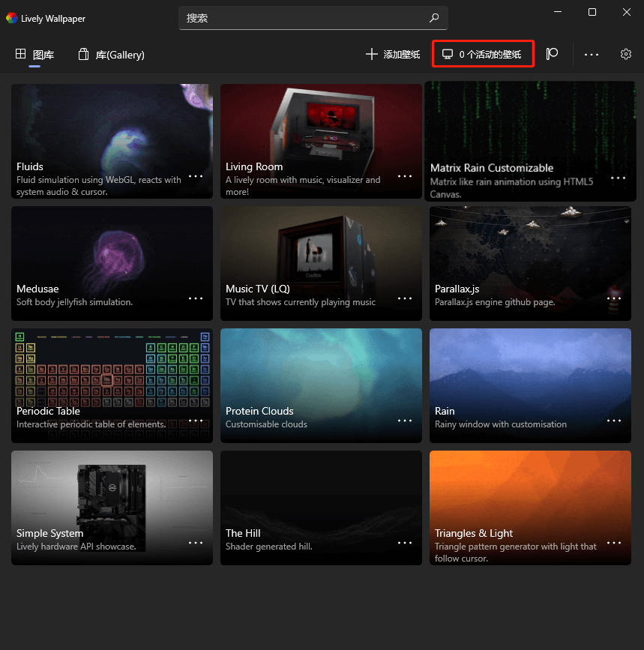Open the settings gear icon
644x650 pixels.
point(626,54)
